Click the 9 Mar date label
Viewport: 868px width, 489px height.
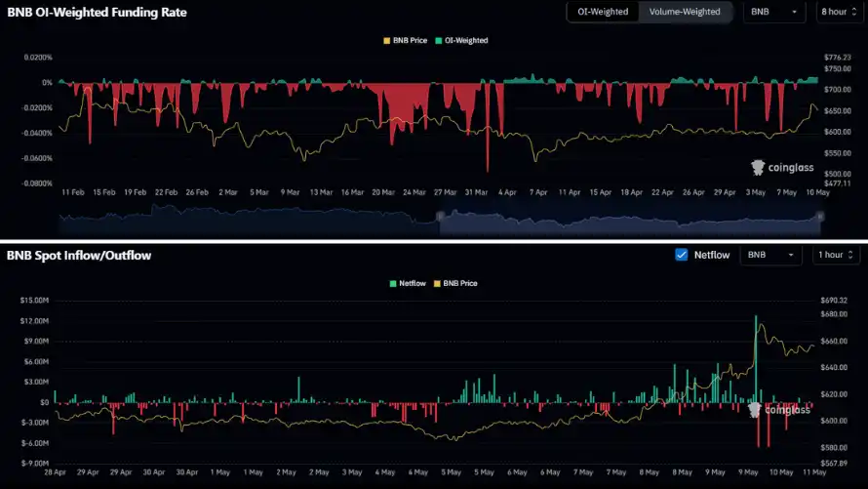coord(290,192)
